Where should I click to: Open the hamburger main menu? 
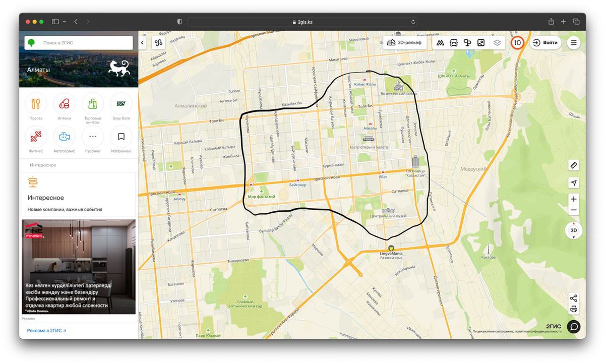pos(573,43)
